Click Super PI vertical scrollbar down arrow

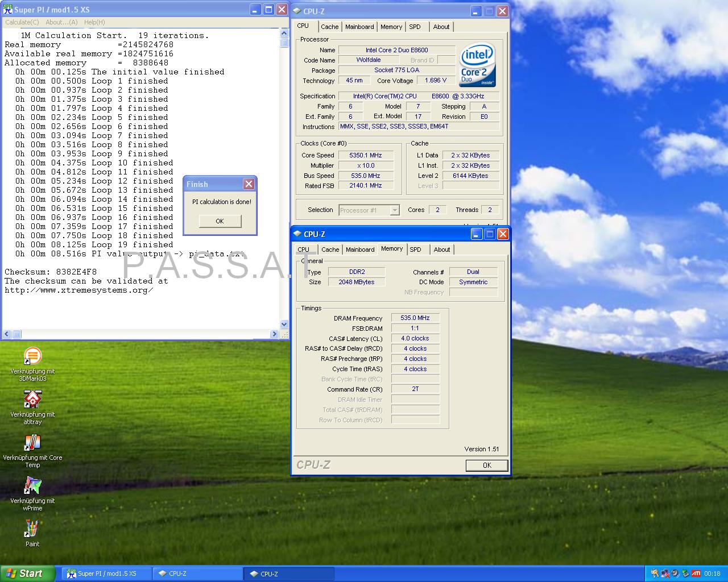coord(284,325)
